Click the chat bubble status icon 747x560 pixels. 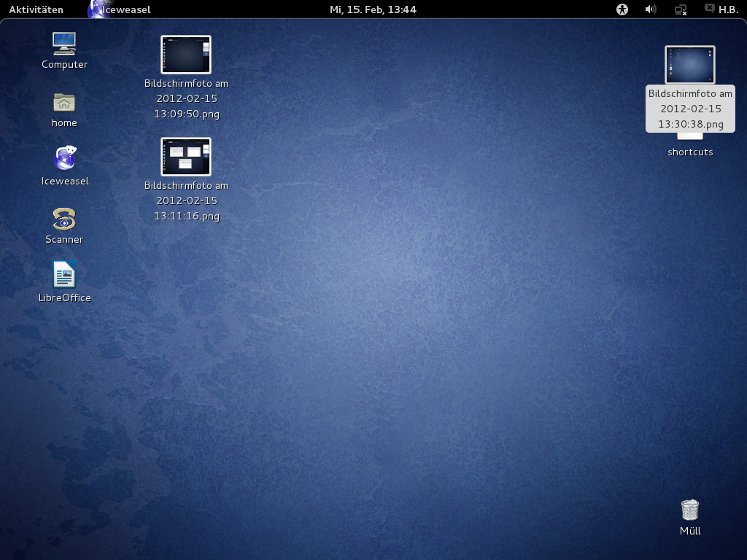coord(709,9)
